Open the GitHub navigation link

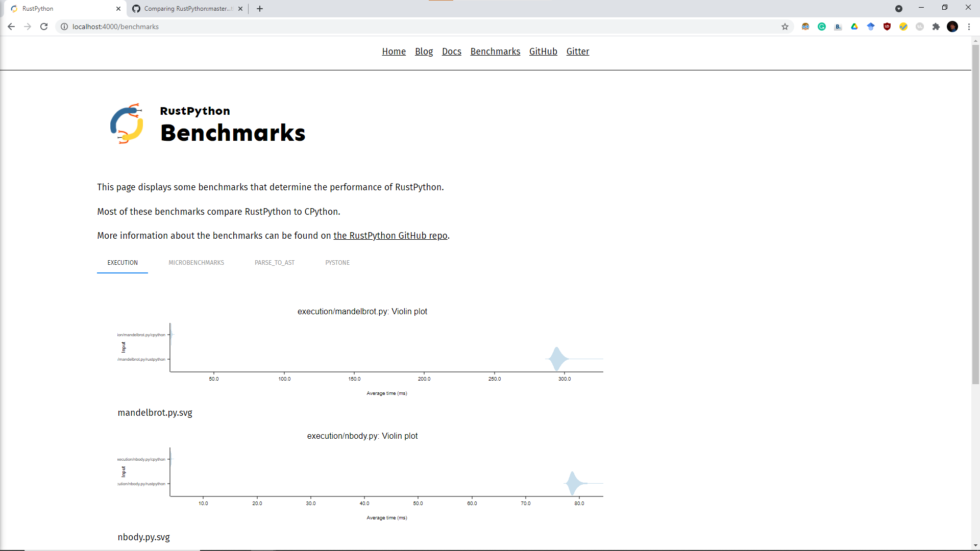[x=543, y=52]
